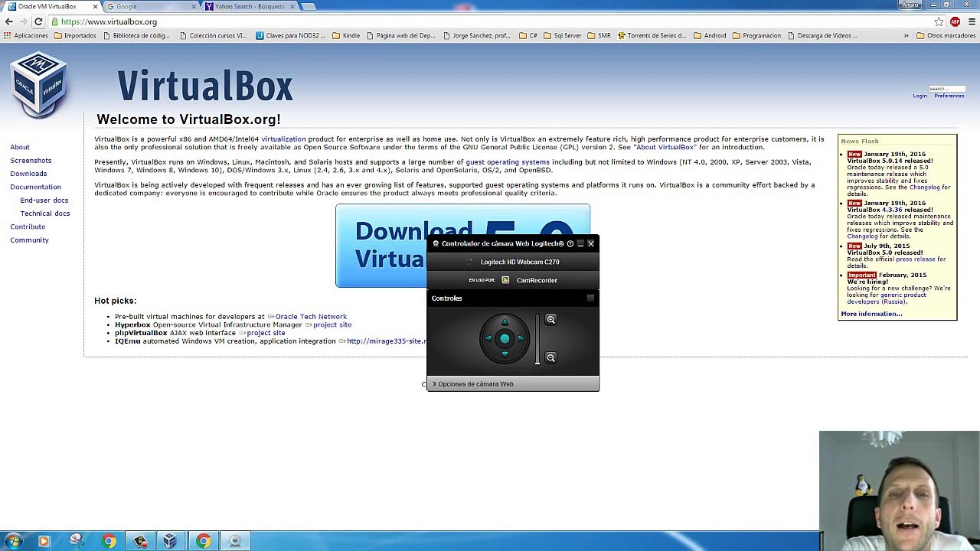980x551 pixels.
Task: Open the Community sidebar link
Action: click(29, 240)
